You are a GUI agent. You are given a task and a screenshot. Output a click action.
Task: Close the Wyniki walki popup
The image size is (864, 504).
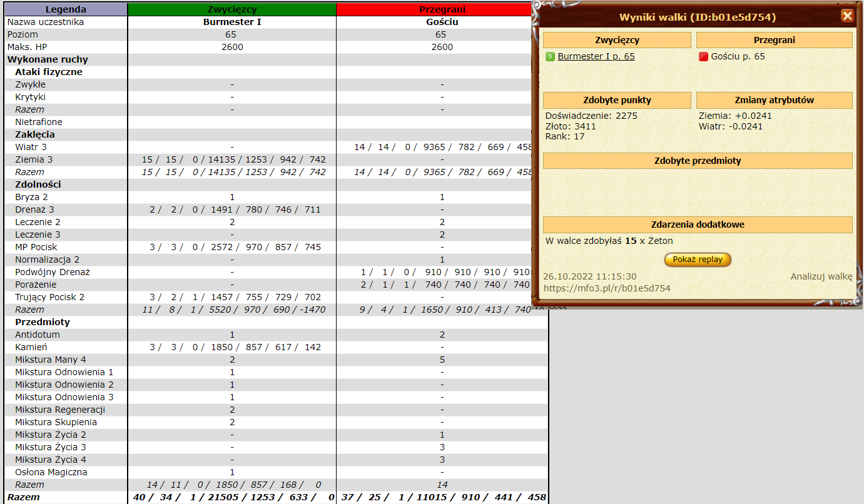[x=847, y=16]
